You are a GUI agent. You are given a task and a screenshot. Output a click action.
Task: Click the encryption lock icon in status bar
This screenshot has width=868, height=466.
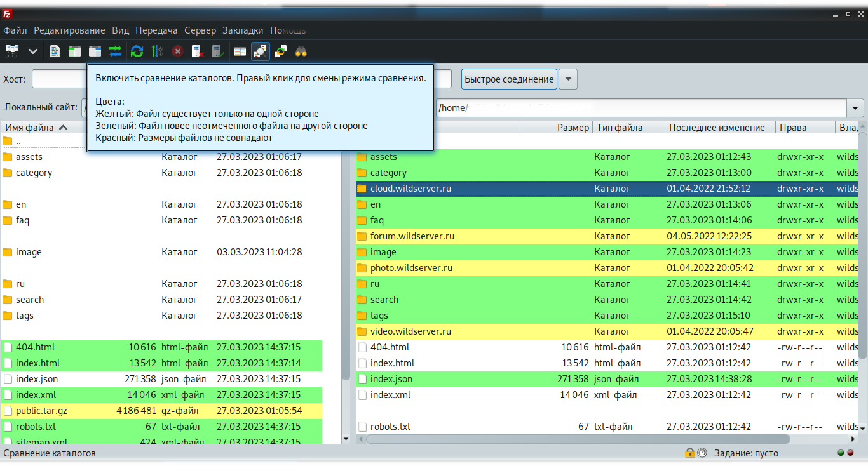(x=689, y=453)
